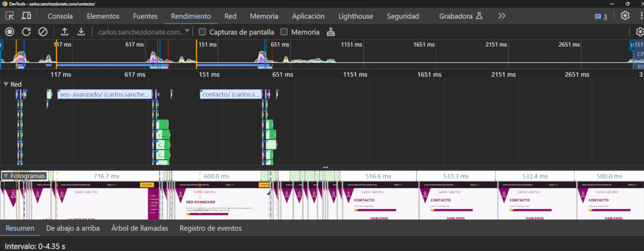Open the Lighthouse tab
The width and height of the screenshot is (644, 251).
(355, 16)
